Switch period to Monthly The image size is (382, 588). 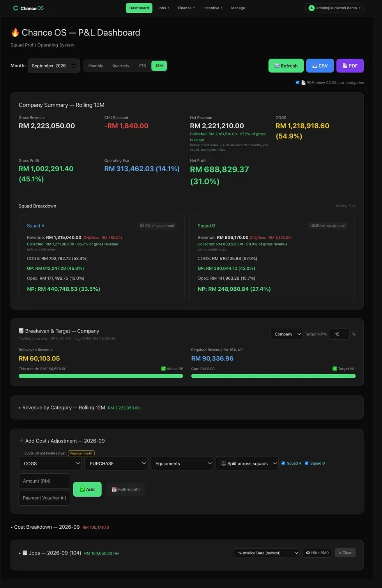point(96,66)
